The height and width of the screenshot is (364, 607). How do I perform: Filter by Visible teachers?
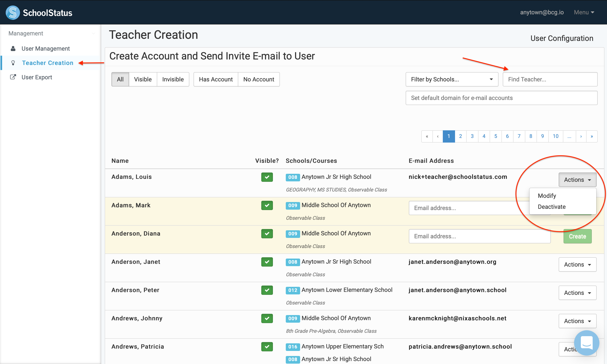(143, 79)
